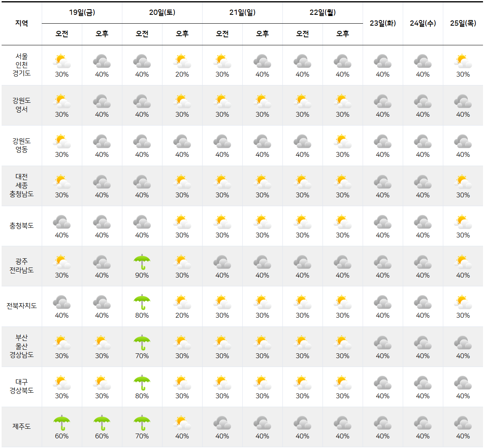Click the umbrella icon for 대구 경상북도 20일 오전

tap(142, 383)
